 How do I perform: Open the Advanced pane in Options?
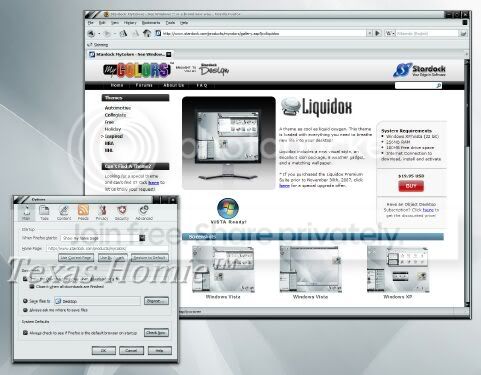(144, 213)
